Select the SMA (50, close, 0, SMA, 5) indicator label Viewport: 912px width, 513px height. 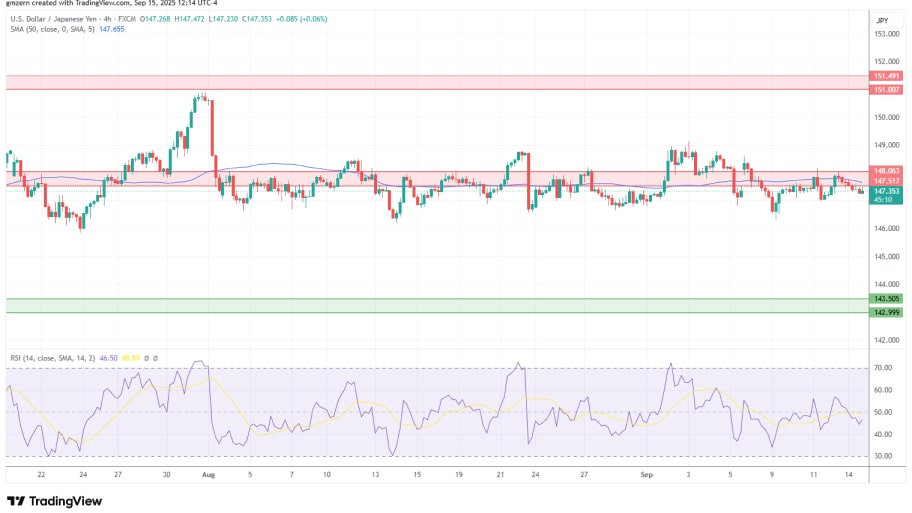coord(52,29)
